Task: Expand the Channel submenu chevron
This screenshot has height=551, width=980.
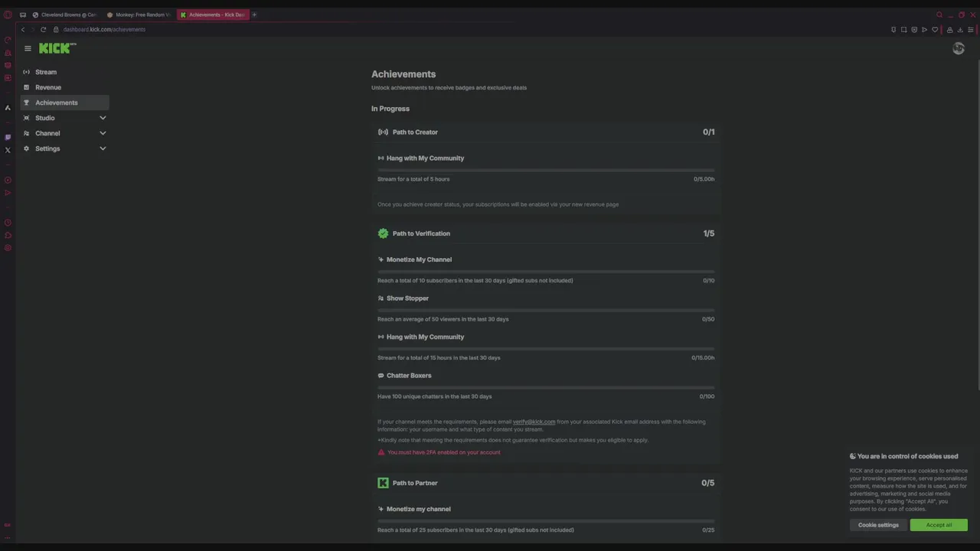Action: 103,133
